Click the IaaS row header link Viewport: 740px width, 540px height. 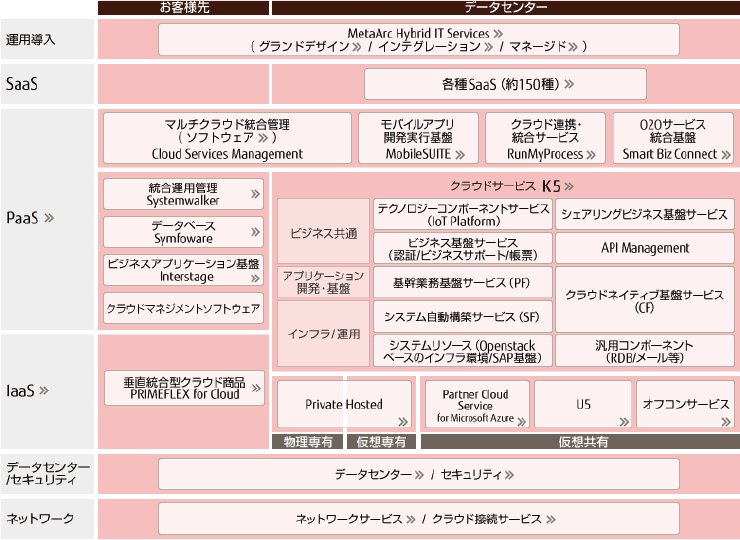coord(27,390)
